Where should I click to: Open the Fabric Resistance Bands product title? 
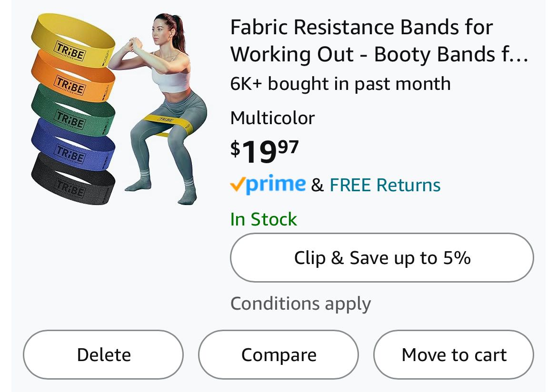point(379,41)
